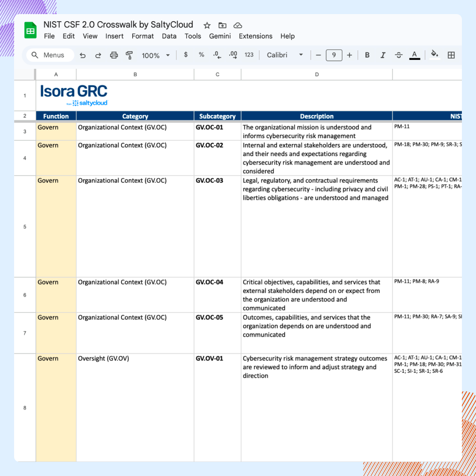
Task: Star this document as a favorite
Action: [x=207, y=25]
